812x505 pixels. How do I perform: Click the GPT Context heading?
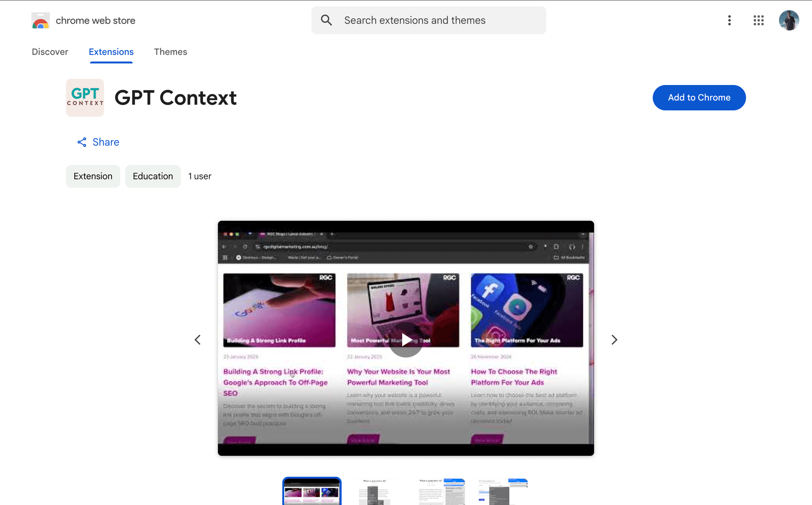click(176, 98)
